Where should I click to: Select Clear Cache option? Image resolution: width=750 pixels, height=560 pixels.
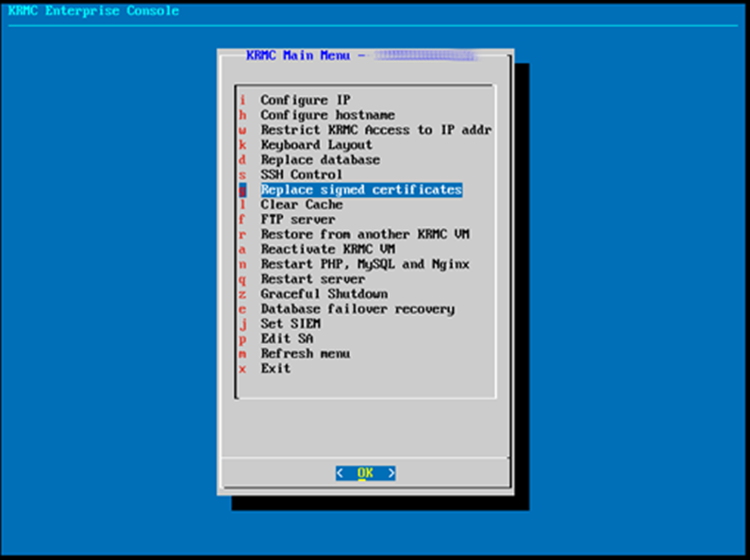301,205
